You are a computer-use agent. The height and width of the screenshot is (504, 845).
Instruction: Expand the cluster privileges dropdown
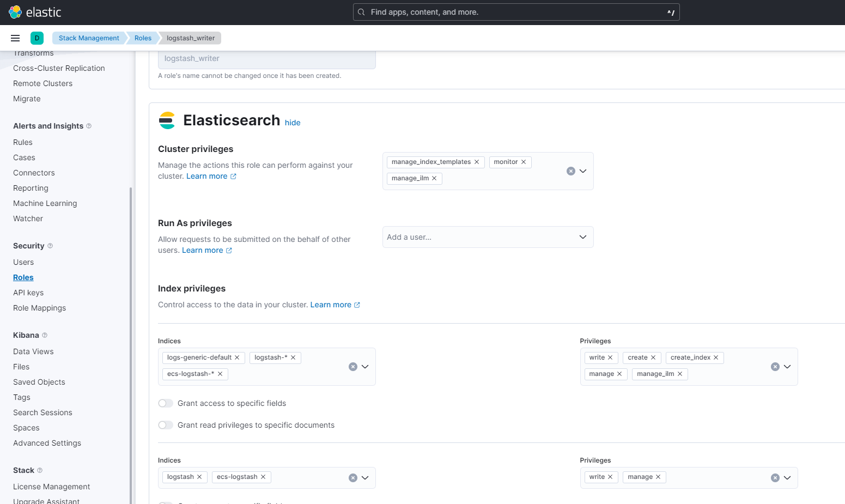click(583, 171)
